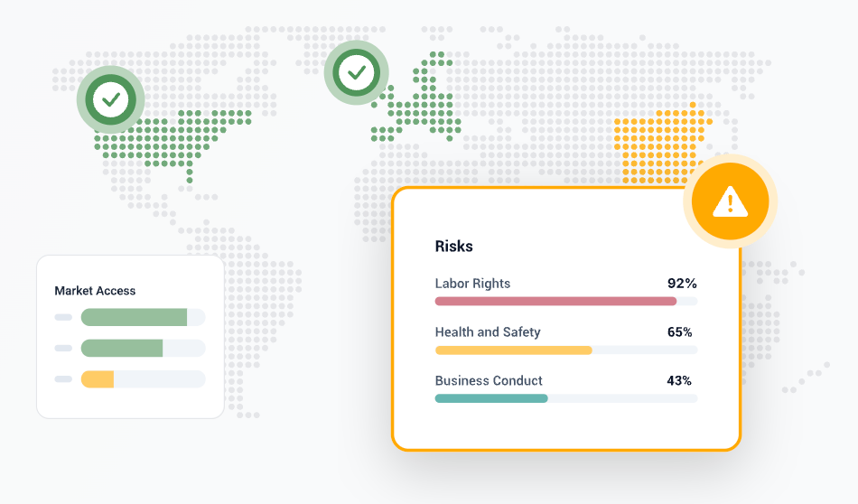Click the green checkmark badge over North America
Screen dimensions: 858x504
[110, 99]
